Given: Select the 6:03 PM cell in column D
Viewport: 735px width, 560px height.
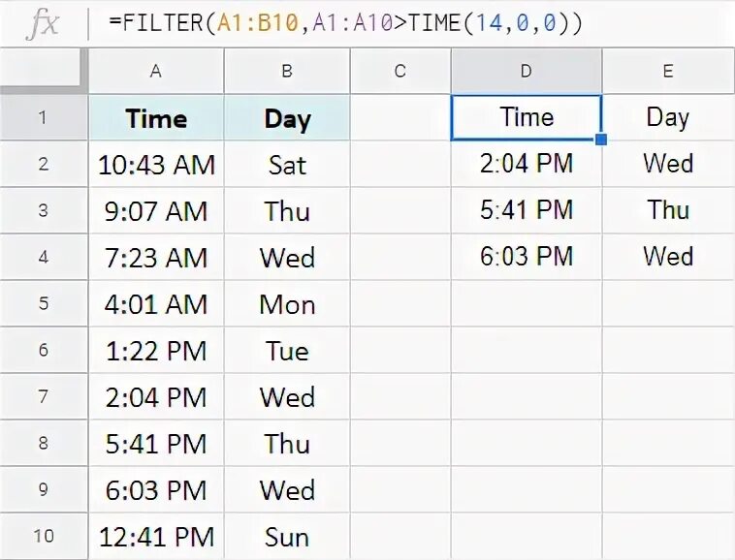Looking at the screenshot, I should coord(527,257).
